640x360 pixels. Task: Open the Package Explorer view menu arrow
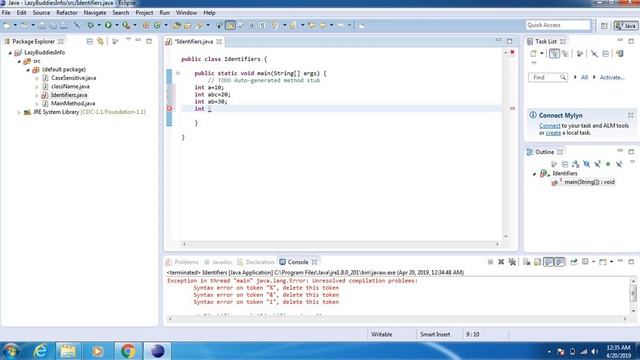(x=128, y=40)
